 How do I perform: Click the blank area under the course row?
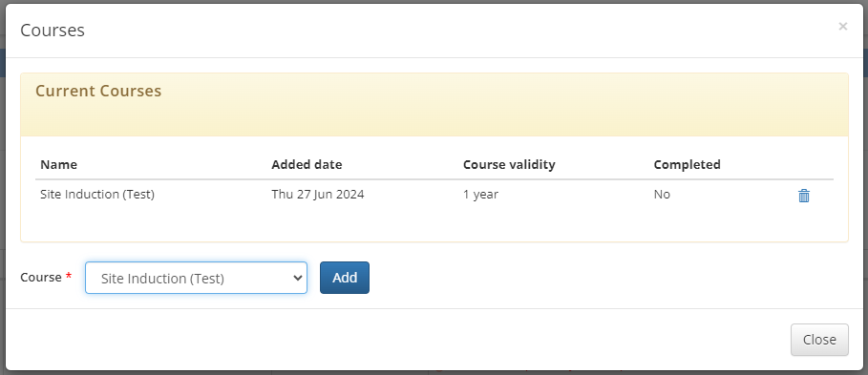[x=434, y=224]
